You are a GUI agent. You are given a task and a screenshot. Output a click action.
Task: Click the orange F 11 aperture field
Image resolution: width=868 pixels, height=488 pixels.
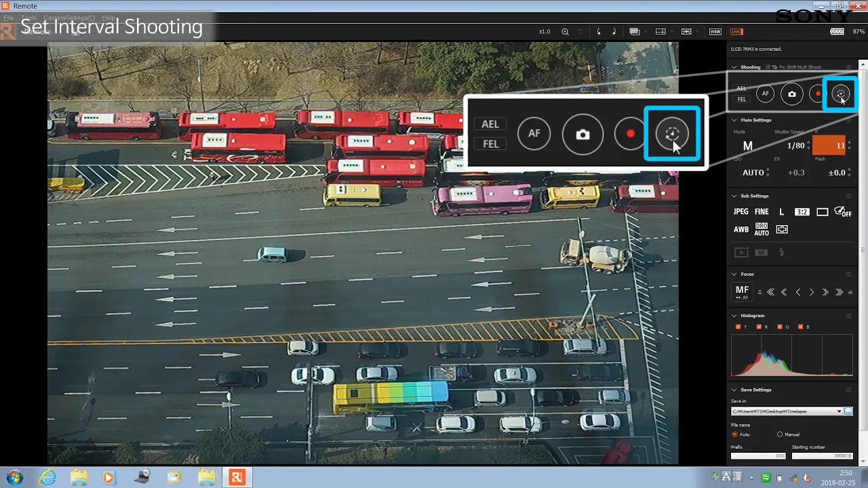(829, 146)
